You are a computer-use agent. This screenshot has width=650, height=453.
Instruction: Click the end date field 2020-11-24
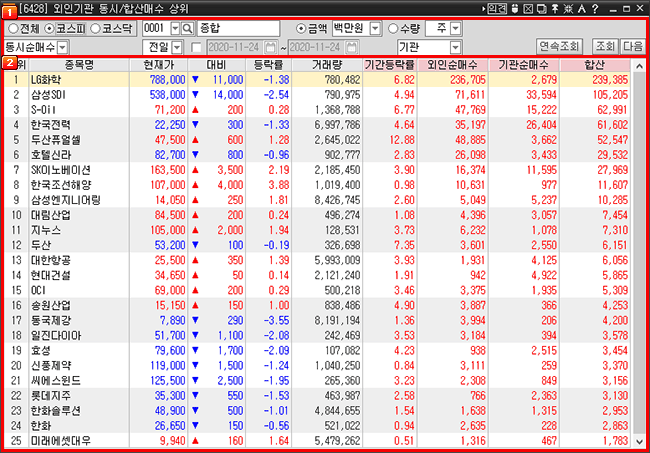(317, 47)
